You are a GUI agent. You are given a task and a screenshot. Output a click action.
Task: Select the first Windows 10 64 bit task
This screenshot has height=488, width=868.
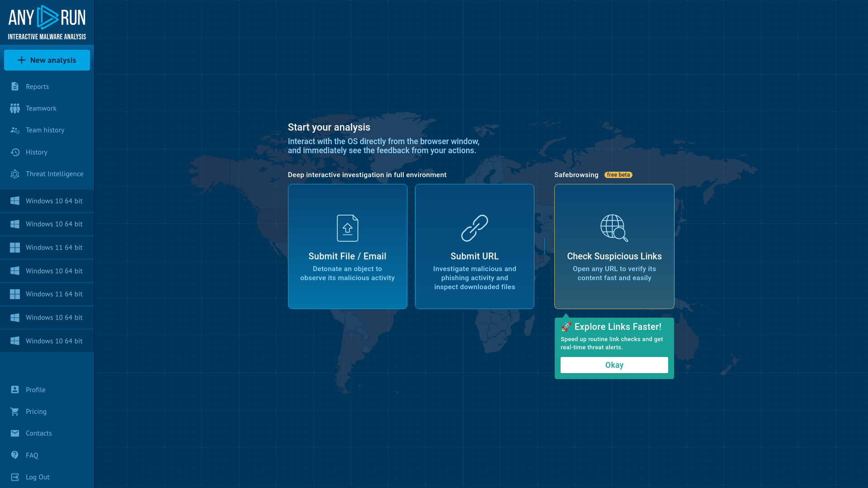pos(54,201)
